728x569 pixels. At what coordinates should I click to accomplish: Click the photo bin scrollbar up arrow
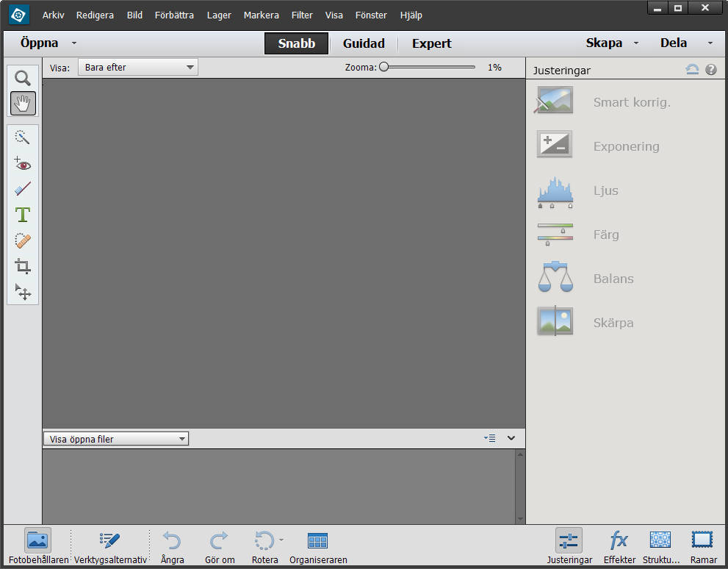coord(520,454)
